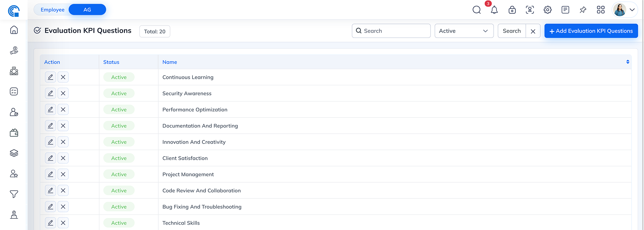Viewport: 644px width, 230px height.
Task: Open the lock icon in header
Action: [512, 10]
